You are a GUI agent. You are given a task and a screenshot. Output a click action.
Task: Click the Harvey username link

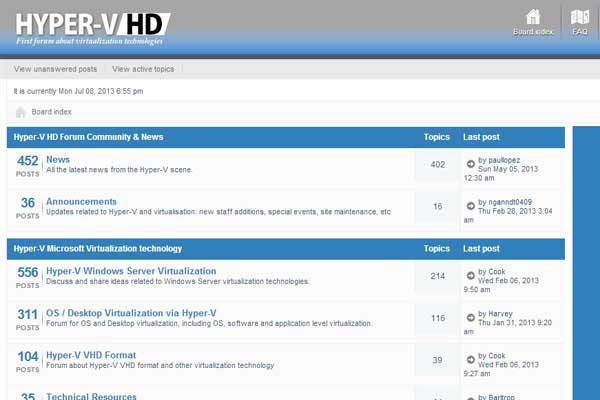501,314
